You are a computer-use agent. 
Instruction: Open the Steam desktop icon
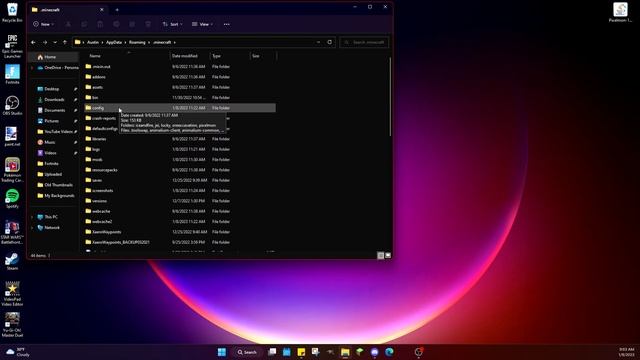(12, 261)
